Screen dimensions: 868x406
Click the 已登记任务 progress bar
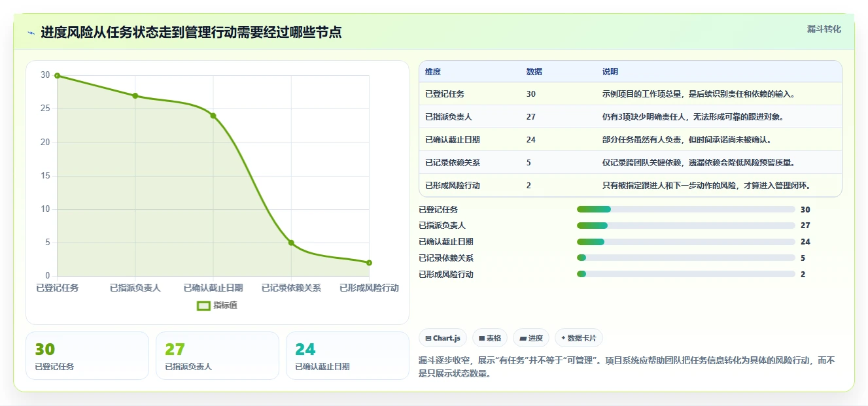point(686,209)
